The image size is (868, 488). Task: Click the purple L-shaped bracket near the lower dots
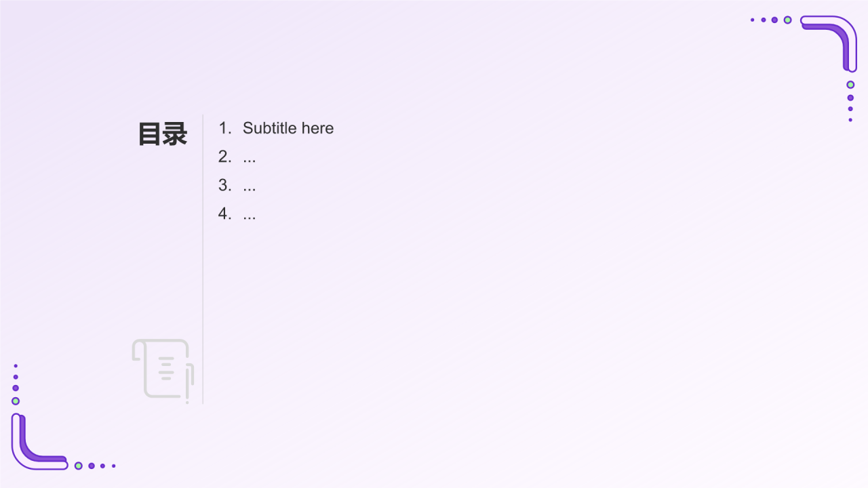tap(39, 441)
